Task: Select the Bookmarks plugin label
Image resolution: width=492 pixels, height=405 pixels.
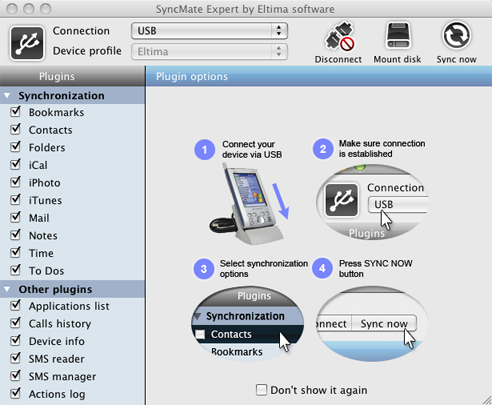Action: 56,113
